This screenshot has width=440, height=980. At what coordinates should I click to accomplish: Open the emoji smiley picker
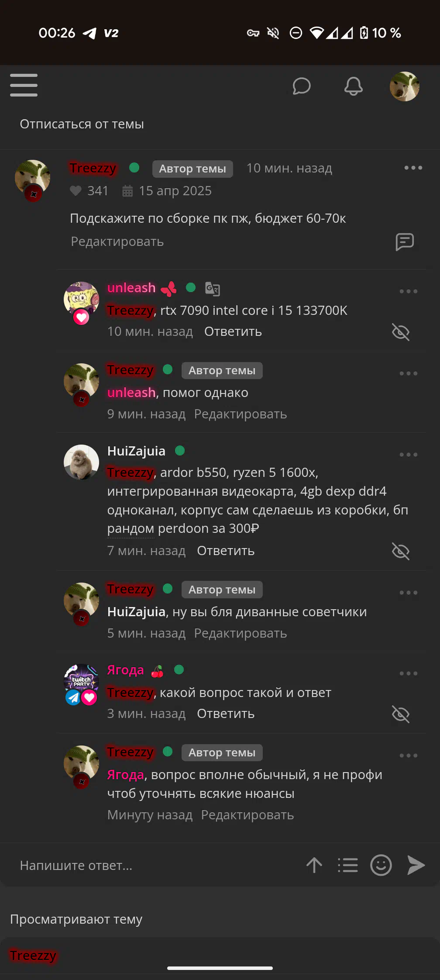pyautogui.click(x=381, y=865)
